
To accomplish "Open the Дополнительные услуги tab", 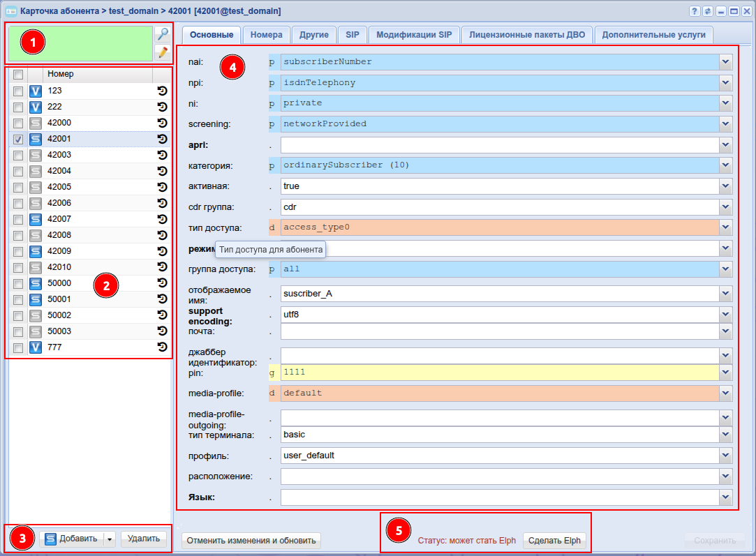I will click(653, 35).
